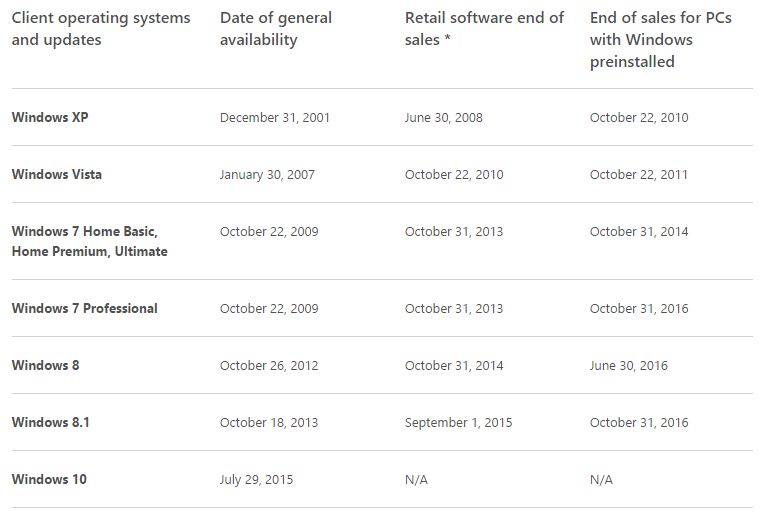Click the October 22, 2011 cell
The width and height of the screenshot is (763, 512).
pos(639,174)
